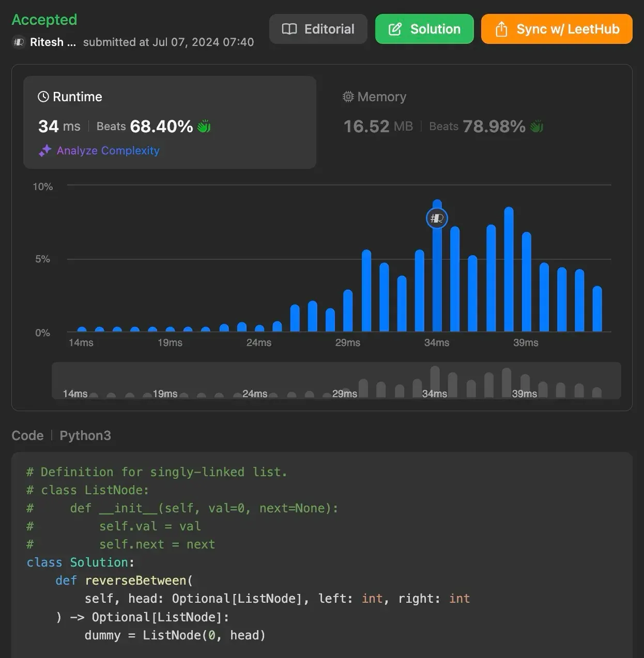644x658 pixels.
Task: Click the clock icon beside Runtime
Action: coord(43,96)
